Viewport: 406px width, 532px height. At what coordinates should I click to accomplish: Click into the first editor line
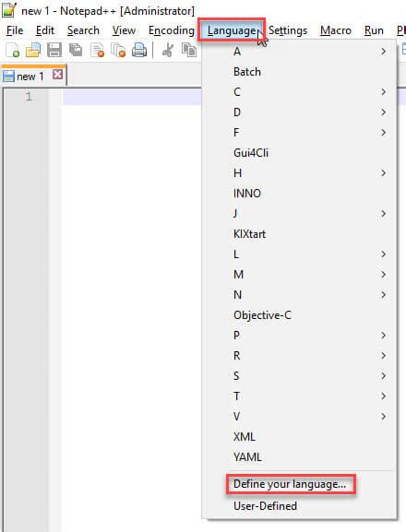click(x=132, y=97)
